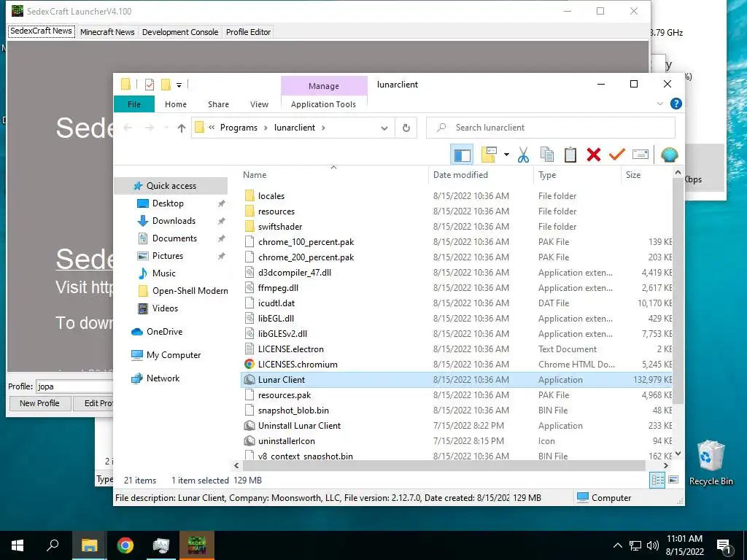
Task: Open the Application Tools tab
Action: pyautogui.click(x=323, y=104)
